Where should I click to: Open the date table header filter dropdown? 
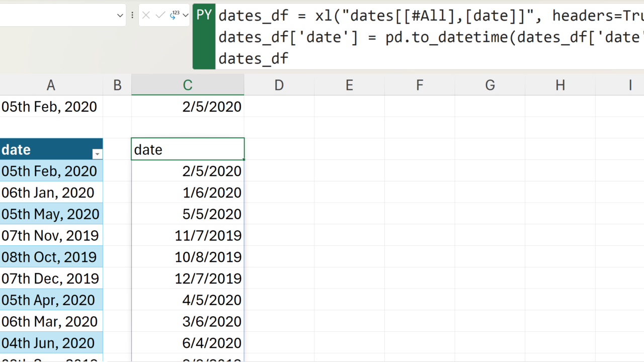pos(97,154)
